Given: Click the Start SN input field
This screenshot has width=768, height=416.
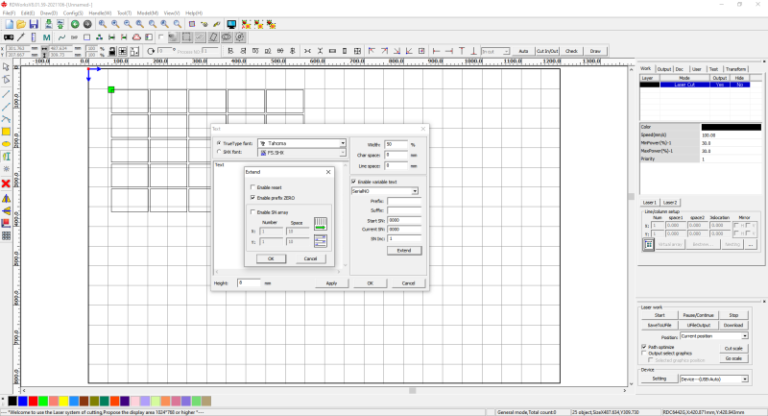Looking at the screenshot, I should tap(404, 220).
